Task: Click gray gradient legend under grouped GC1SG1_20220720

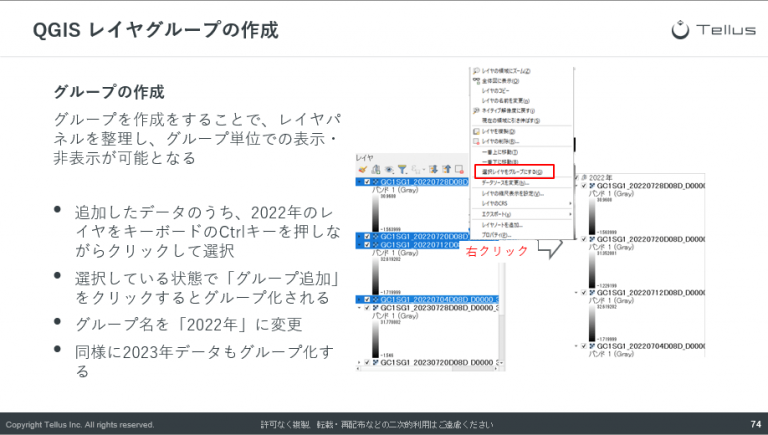Action: 592,269
